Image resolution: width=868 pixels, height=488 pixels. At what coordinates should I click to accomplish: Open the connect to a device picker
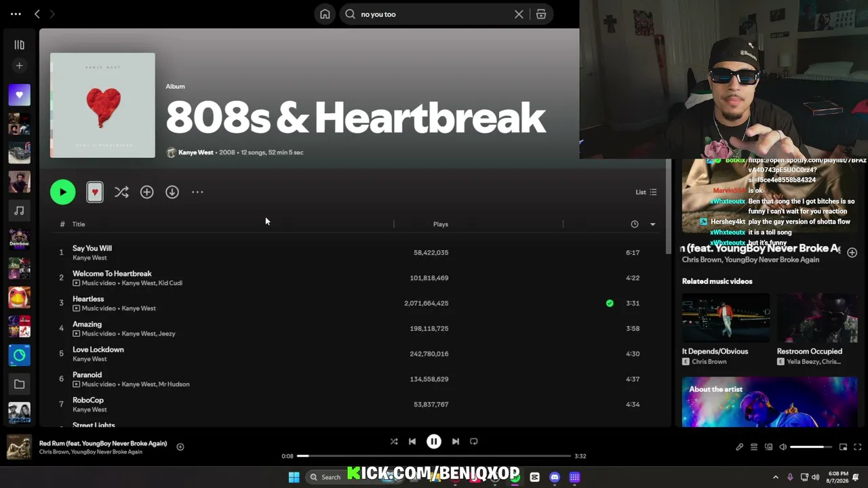(x=769, y=447)
